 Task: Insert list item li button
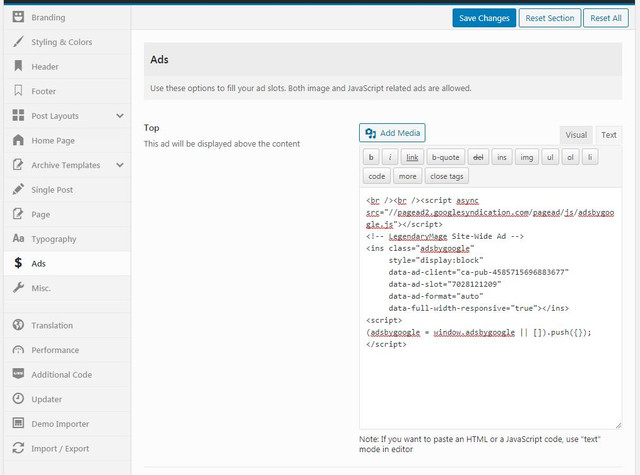pyautogui.click(x=590, y=157)
